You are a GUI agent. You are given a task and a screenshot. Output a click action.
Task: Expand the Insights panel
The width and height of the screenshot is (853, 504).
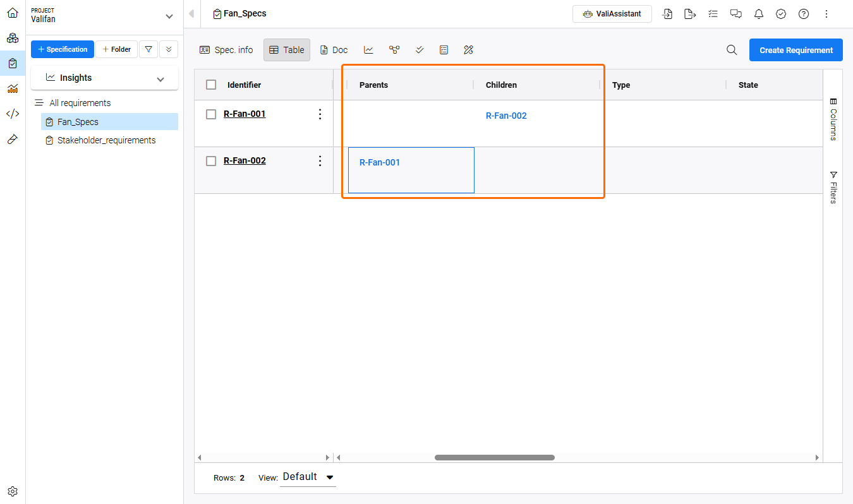coord(160,79)
